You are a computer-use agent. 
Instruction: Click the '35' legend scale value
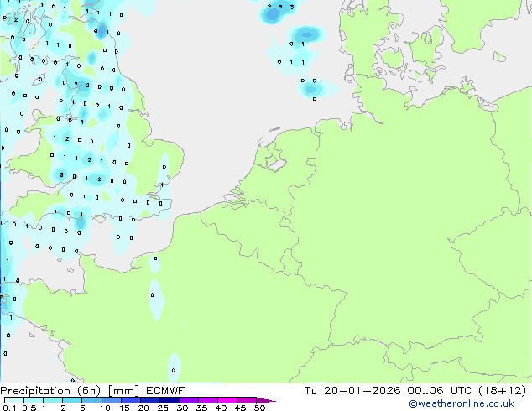point(201,408)
